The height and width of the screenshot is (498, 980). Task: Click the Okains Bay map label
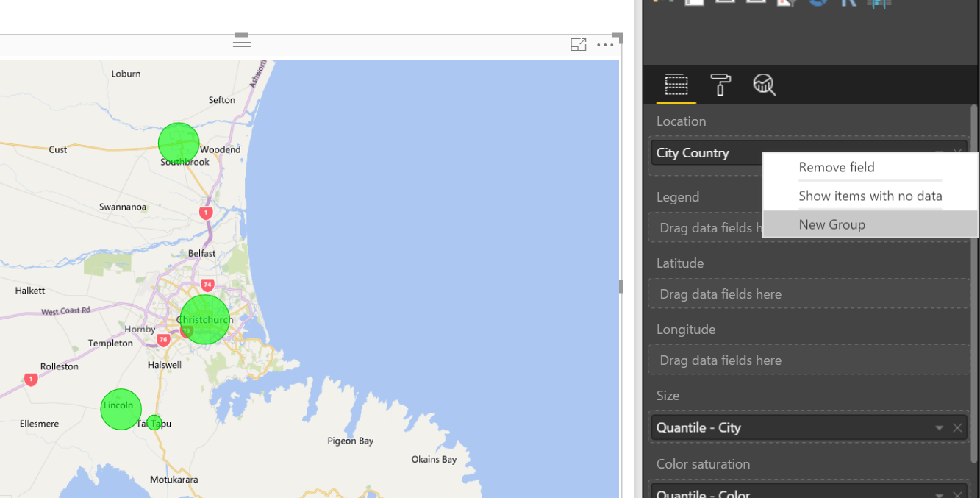(434, 460)
